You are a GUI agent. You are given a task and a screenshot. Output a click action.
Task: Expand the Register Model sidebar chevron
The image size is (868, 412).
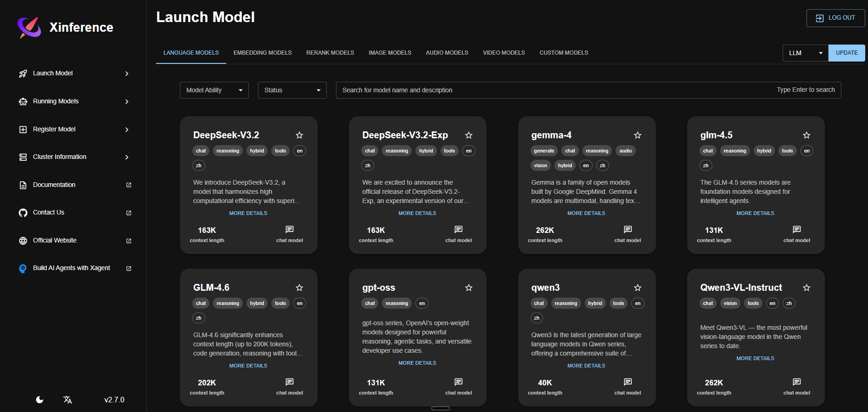(127, 130)
